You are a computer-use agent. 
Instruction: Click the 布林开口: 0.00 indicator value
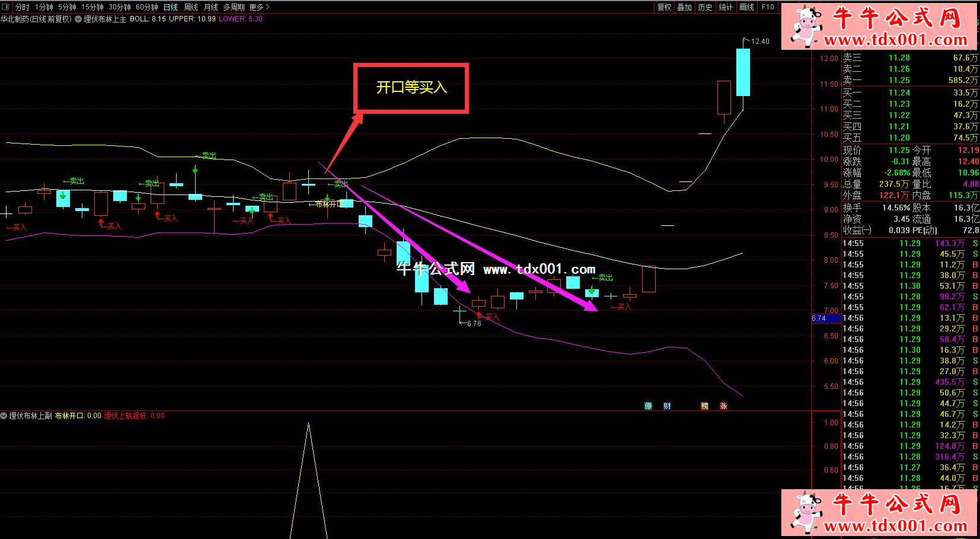(78, 416)
